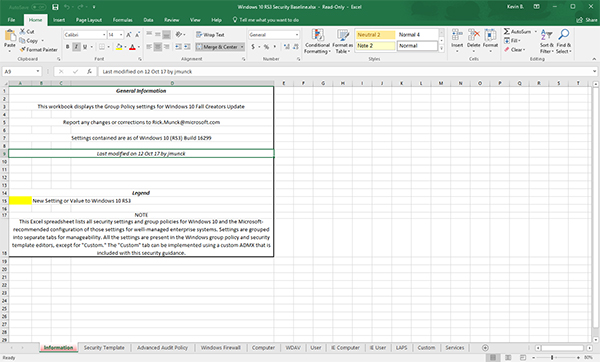Open the font size dropdown
This screenshot has width=600, height=362.
point(121,35)
